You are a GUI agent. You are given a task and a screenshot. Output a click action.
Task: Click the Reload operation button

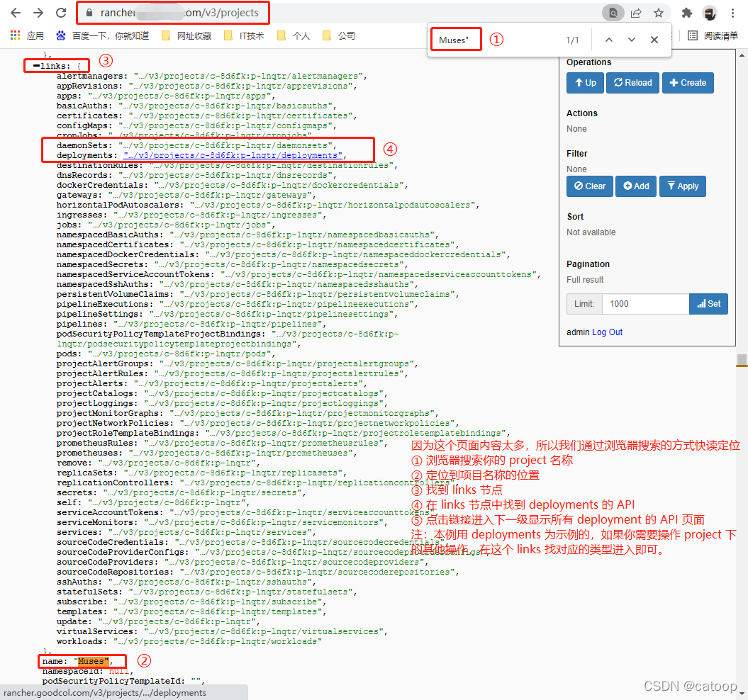632,83
